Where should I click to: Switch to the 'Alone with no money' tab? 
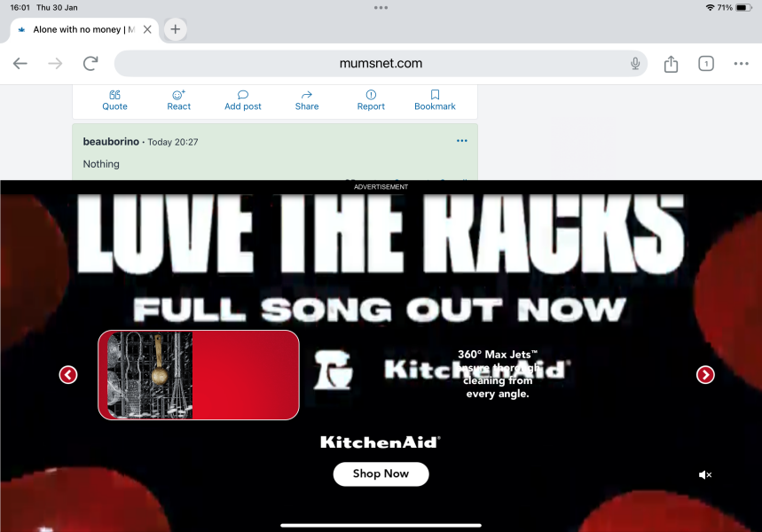click(80, 29)
